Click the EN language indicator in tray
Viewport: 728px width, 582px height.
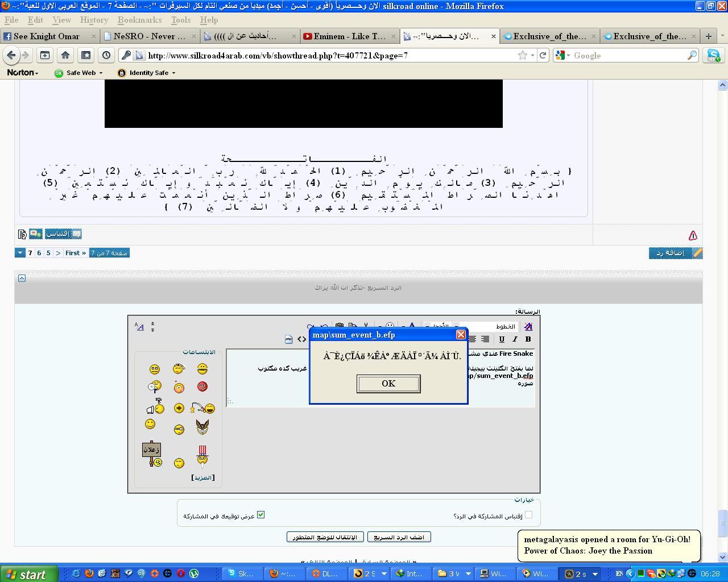point(619,574)
